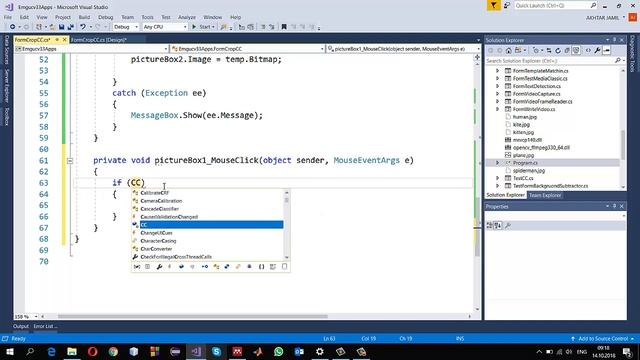
Task: Open the Debug configuration dropdown
Action: point(126,27)
